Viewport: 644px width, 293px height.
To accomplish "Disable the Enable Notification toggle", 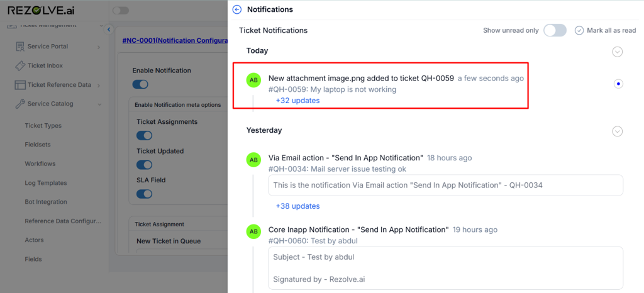I will click(x=140, y=84).
